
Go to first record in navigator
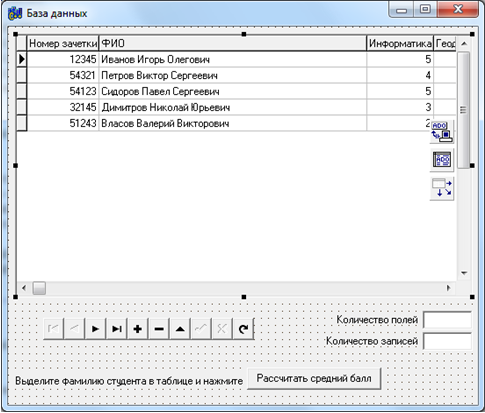pyautogui.click(x=53, y=329)
